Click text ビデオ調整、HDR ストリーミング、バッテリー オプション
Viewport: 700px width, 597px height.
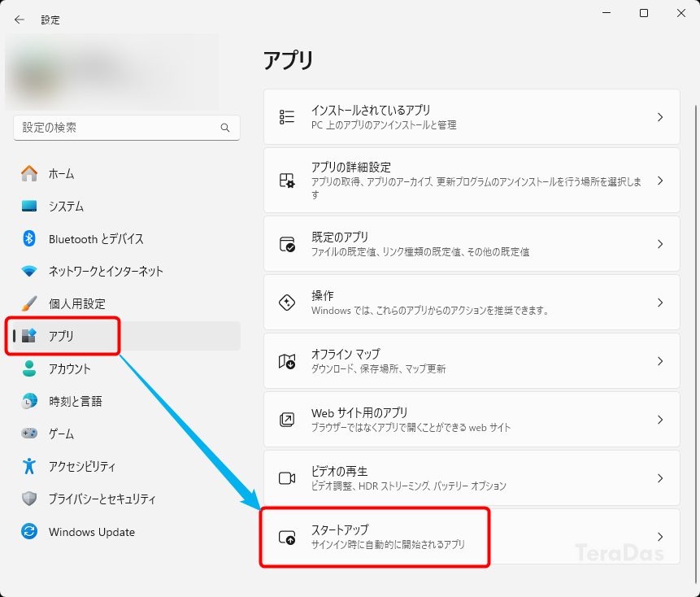[x=408, y=486]
